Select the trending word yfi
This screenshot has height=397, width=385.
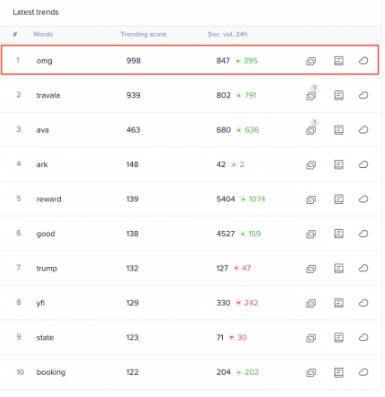pyautogui.click(x=40, y=303)
